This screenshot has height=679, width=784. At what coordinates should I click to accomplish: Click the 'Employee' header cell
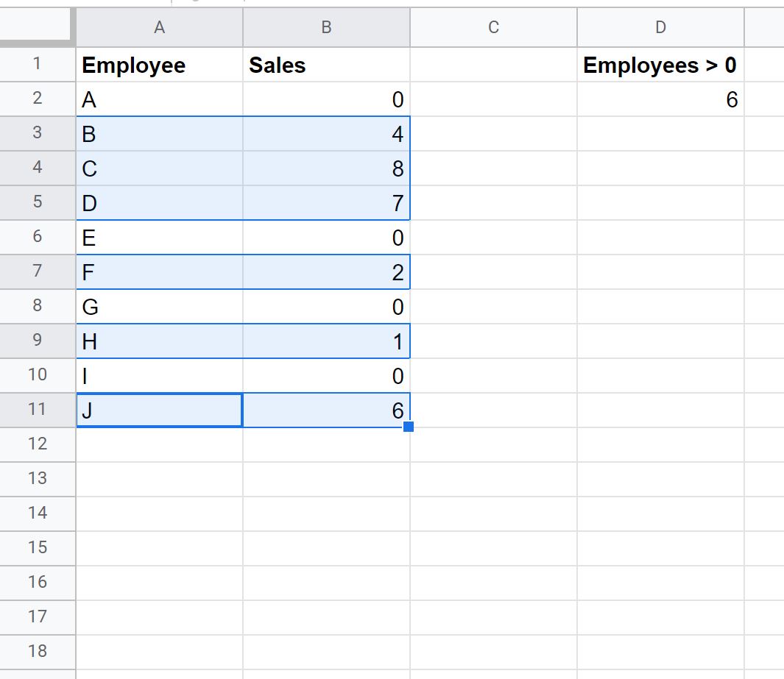click(160, 65)
